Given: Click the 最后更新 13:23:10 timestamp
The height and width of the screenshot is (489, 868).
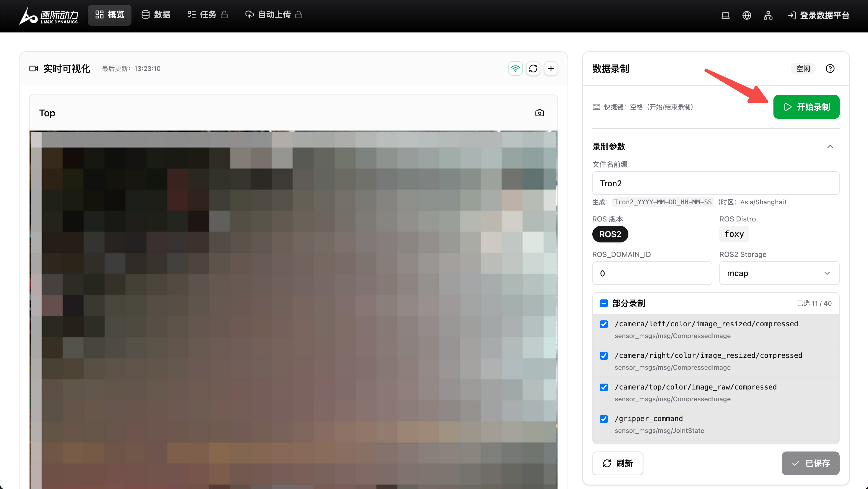Looking at the screenshot, I should point(131,69).
